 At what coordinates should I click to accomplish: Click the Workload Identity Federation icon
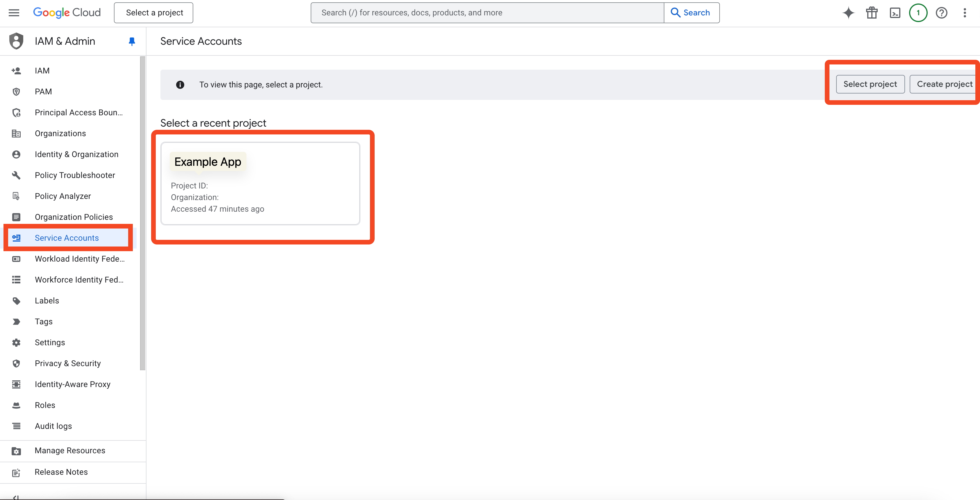16,259
